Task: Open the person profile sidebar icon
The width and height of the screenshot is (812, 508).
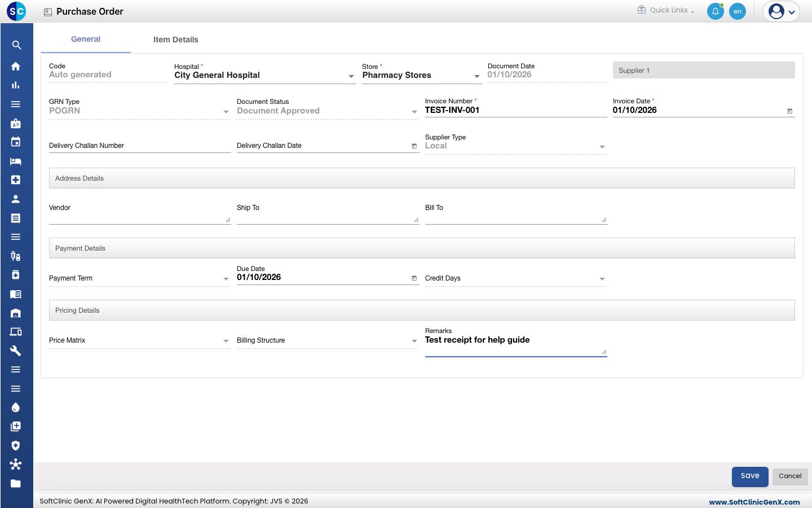Action: [16, 199]
